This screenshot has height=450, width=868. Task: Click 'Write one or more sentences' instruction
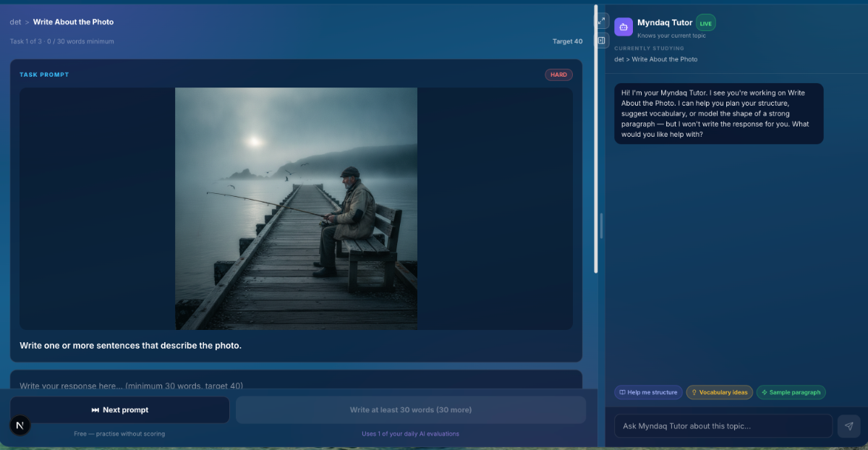tap(130, 345)
